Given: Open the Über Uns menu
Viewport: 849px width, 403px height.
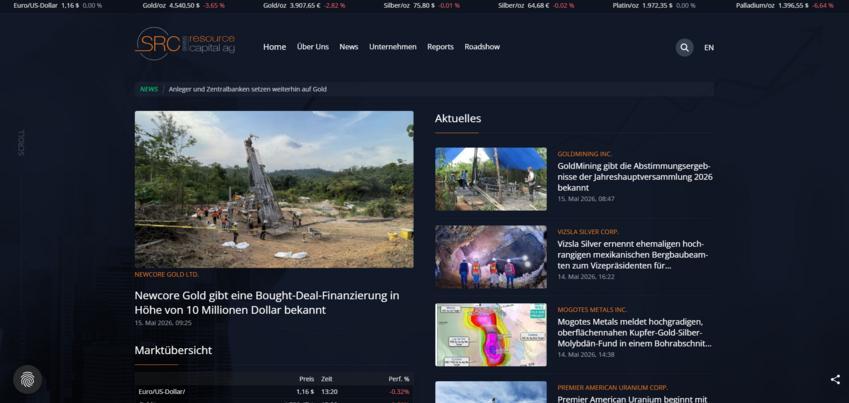Looking at the screenshot, I should pos(312,47).
